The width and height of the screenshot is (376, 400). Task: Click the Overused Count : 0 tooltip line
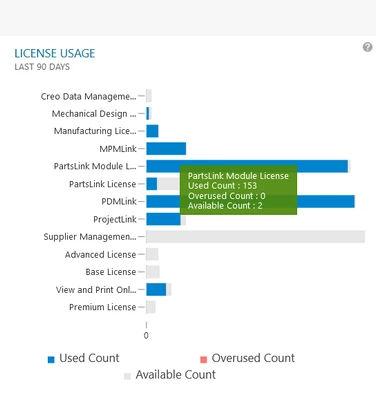point(227,196)
